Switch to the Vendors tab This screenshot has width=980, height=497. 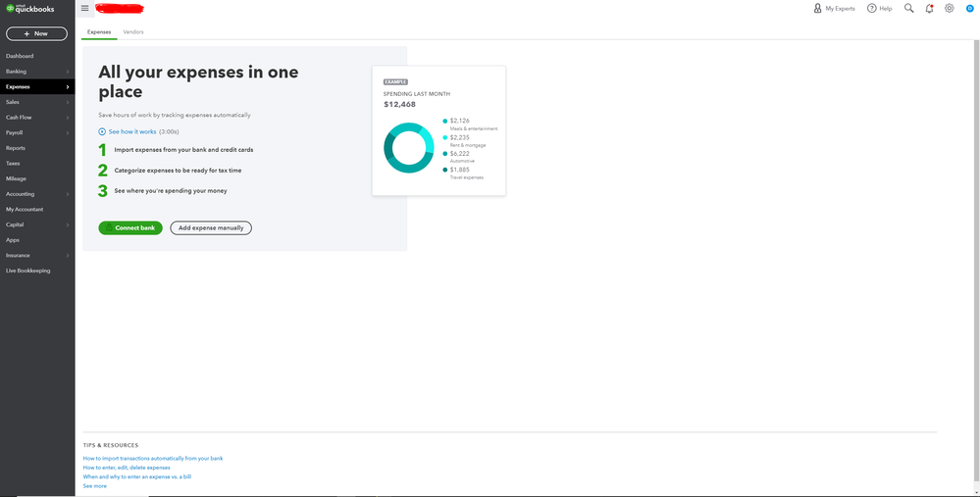pos(132,32)
